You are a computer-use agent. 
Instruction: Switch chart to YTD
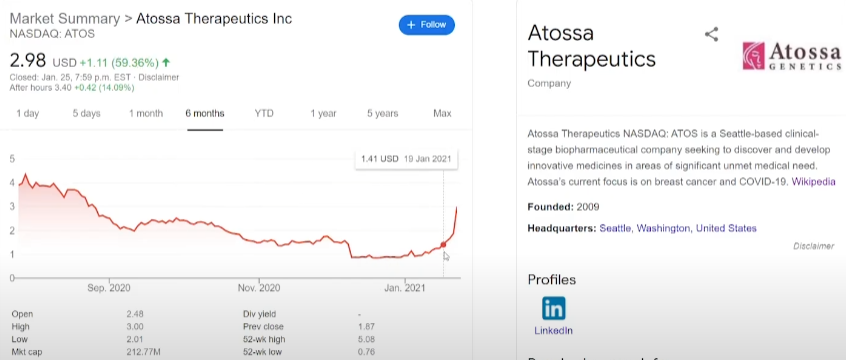point(264,113)
